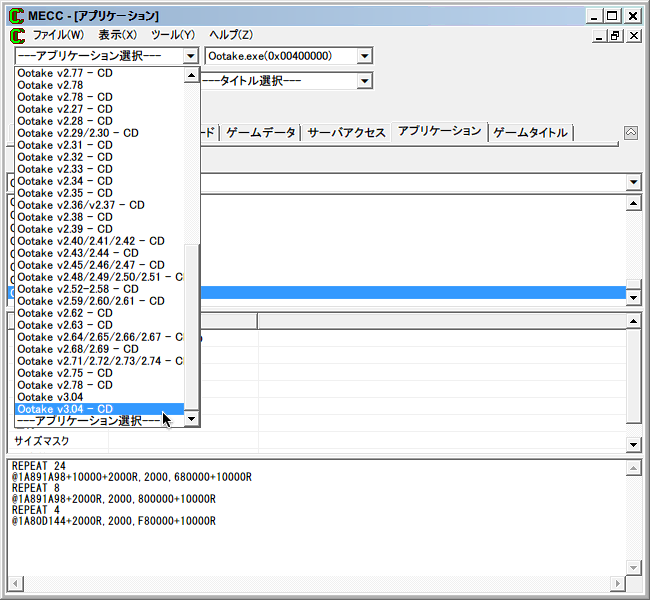Select Ootake v2.34 - CD
The image size is (650, 600).
click(99, 181)
